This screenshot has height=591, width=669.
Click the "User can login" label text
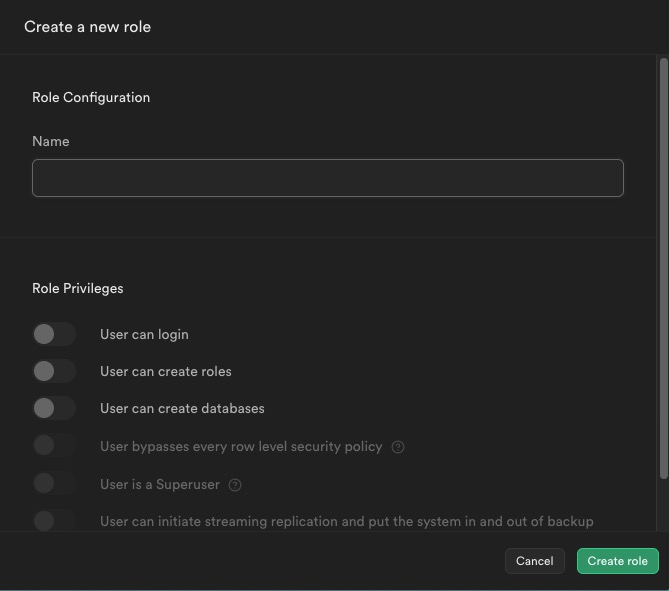coord(144,334)
